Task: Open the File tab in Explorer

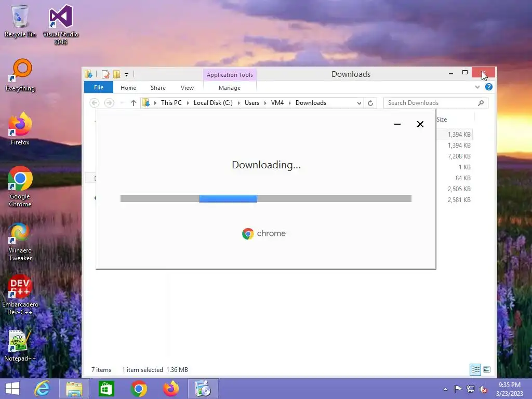Action: pyautogui.click(x=99, y=87)
